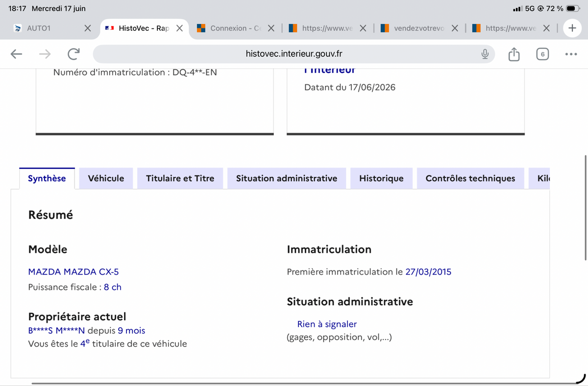The image size is (588, 386).
Task: Open the share sheet icon
Action: (x=514, y=54)
